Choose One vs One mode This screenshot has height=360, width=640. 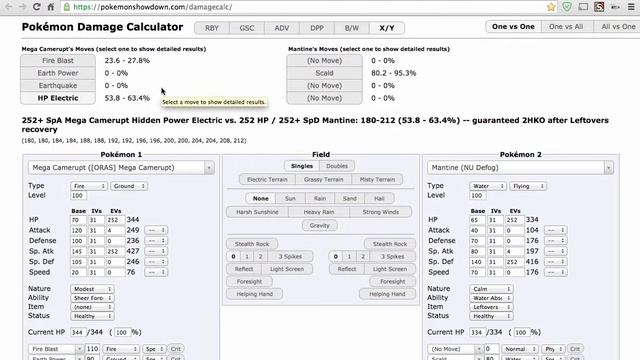(x=513, y=27)
